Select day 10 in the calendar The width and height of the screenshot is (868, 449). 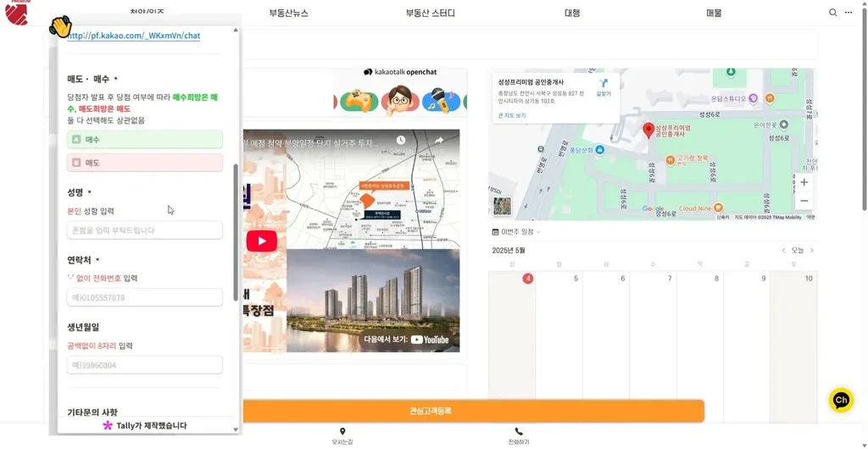(x=809, y=279)
